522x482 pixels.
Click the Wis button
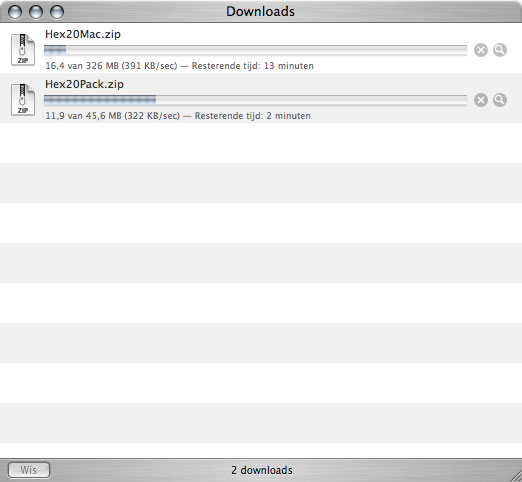(29, 470)
